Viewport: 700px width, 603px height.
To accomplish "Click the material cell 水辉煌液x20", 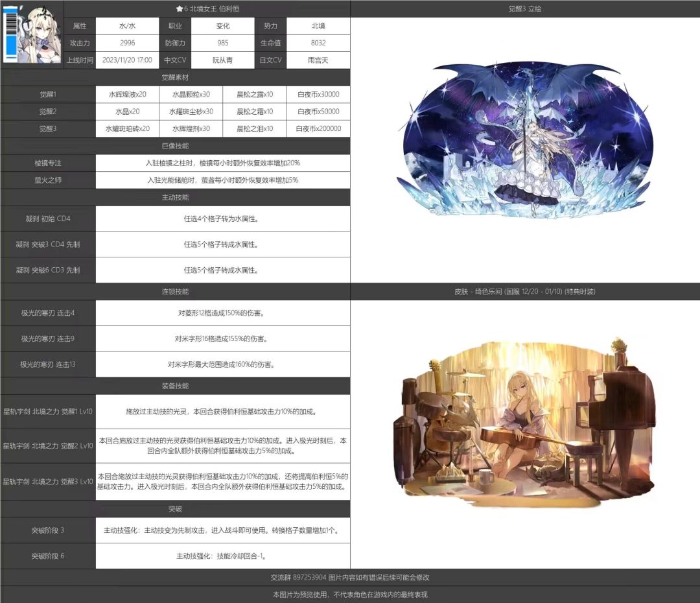I will point(127,94).
